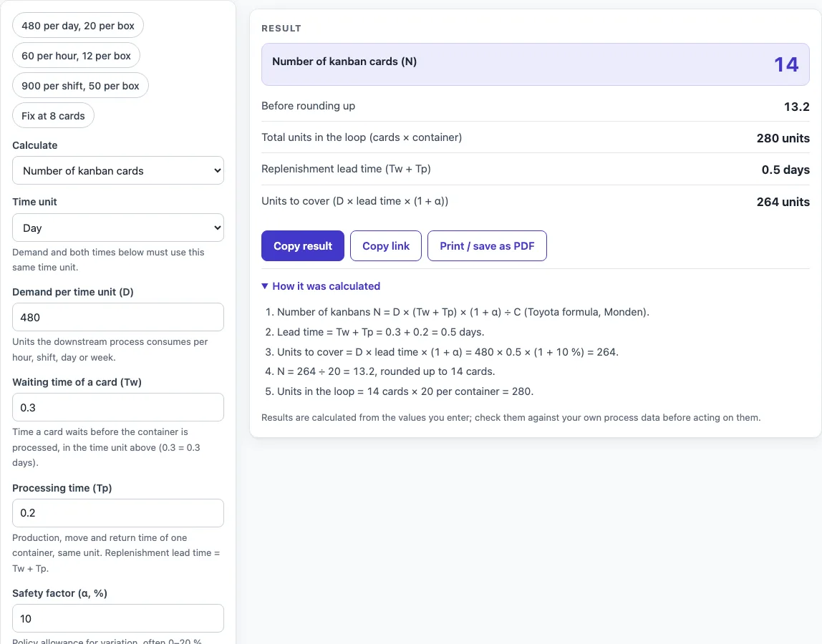822x644 pixels.
Task: Click the '280 units' total value
Action: (x=783, y=138)
